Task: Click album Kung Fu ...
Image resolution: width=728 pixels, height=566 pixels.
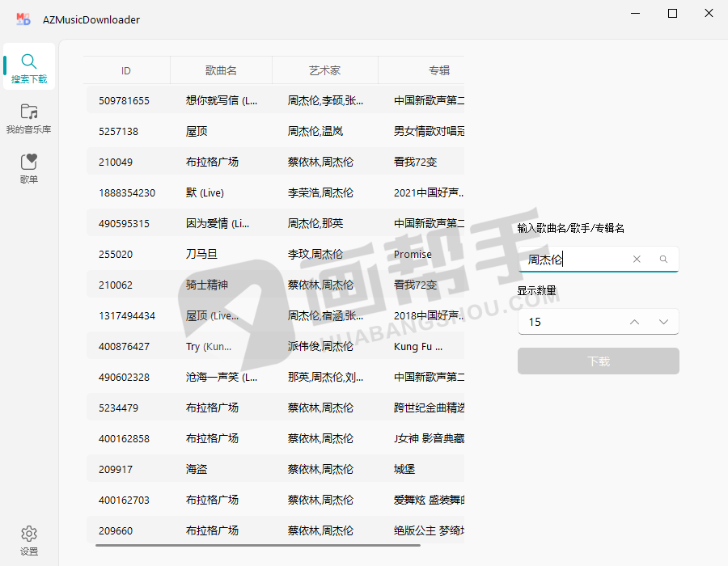Action: [418, 346]
